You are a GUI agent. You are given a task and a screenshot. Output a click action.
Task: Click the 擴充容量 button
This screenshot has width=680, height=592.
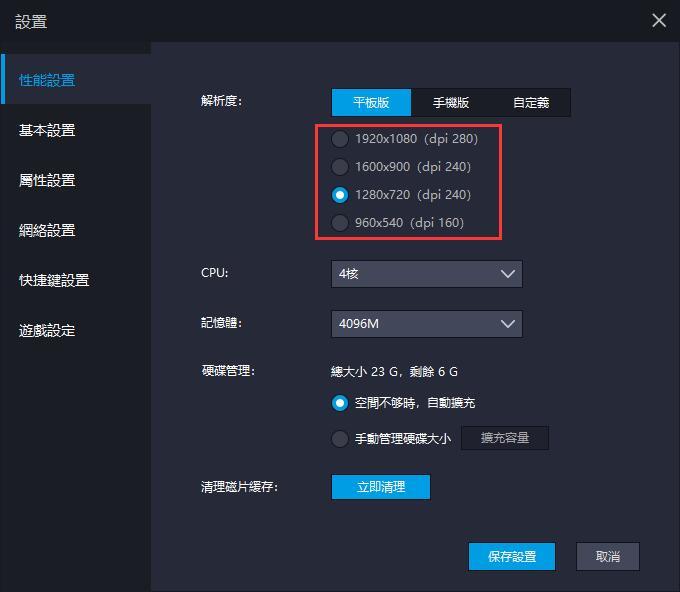point(505,438)
